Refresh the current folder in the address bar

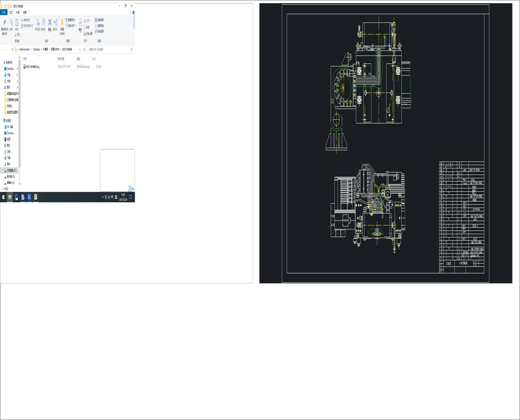pos(84,49)
